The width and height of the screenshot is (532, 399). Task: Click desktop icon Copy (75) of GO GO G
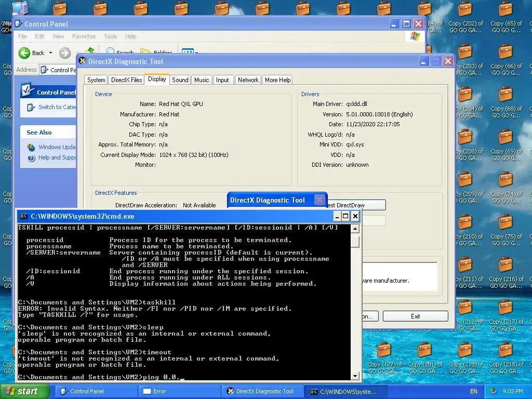(506, 231)
